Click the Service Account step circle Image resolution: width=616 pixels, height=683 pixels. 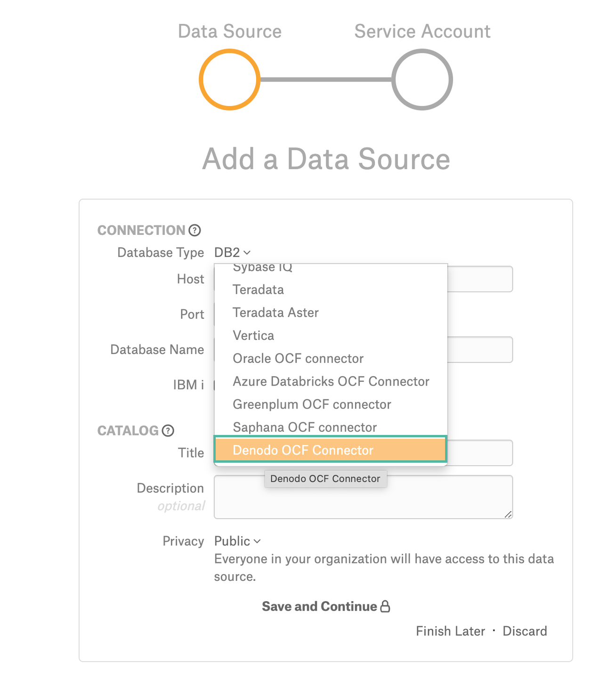pyautogui.click(x=422, y=80)
